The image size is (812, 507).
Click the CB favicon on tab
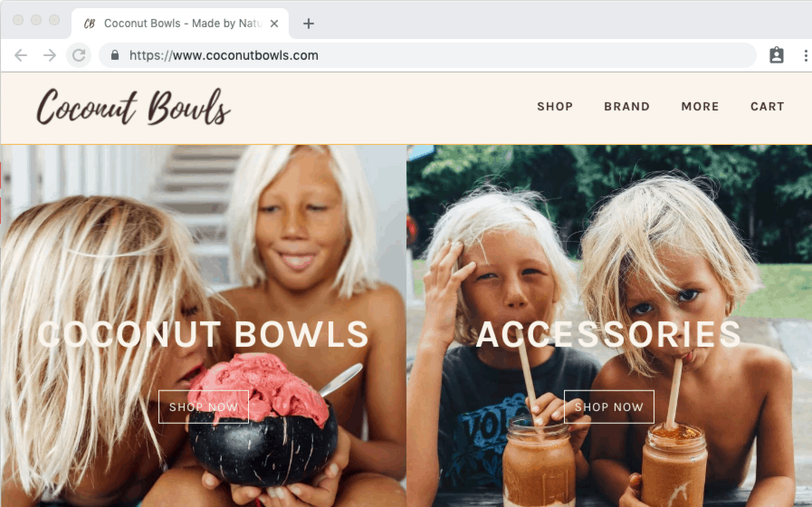tap(90, 24)
